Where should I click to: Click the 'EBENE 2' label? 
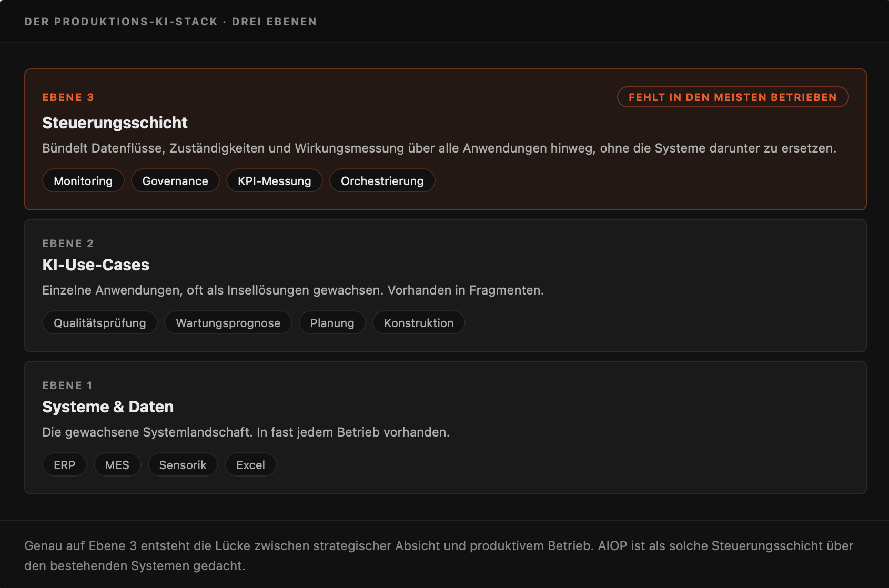click(68, 244)
